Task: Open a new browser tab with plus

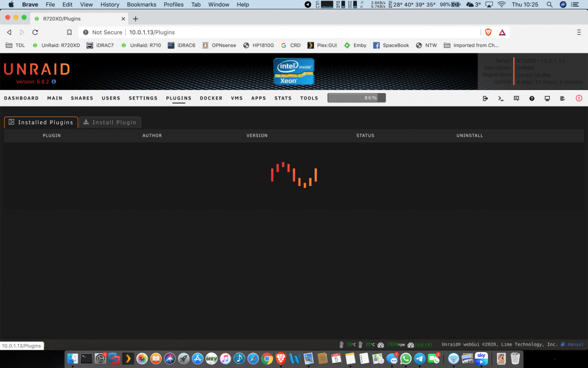Action: coord(136,19)
